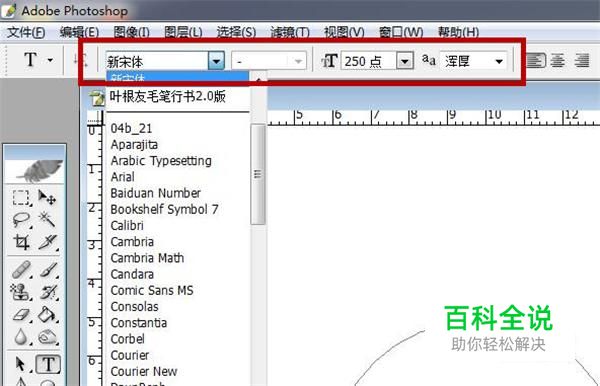Open the tool preset picker arrow
The height and width of the screenshot is (386, 600).
click(50, 60)
